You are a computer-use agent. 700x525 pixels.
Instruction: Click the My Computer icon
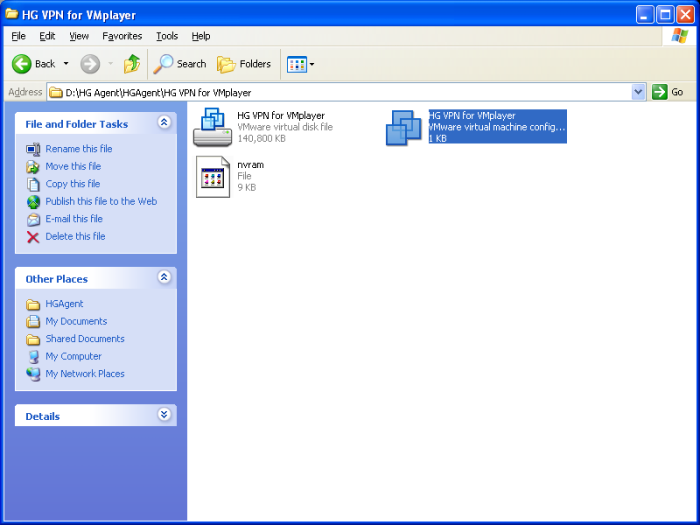pyautogui.click(x=33, y=357)
